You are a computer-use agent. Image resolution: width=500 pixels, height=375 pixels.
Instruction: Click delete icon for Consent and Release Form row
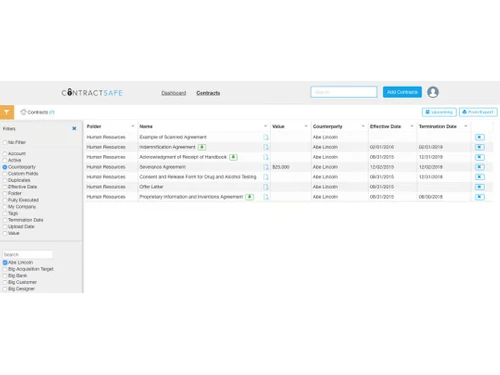[x=479, y=177]
